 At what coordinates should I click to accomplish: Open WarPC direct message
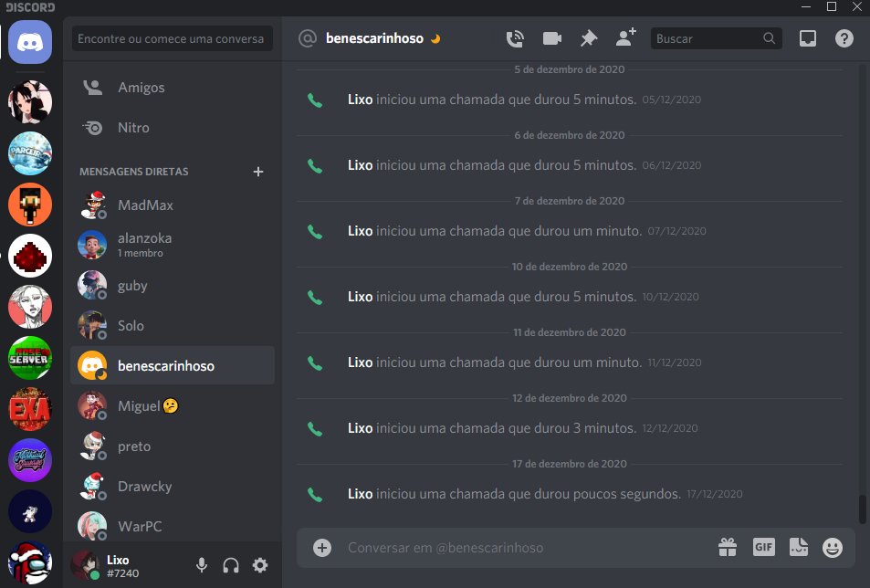(173, 526)
